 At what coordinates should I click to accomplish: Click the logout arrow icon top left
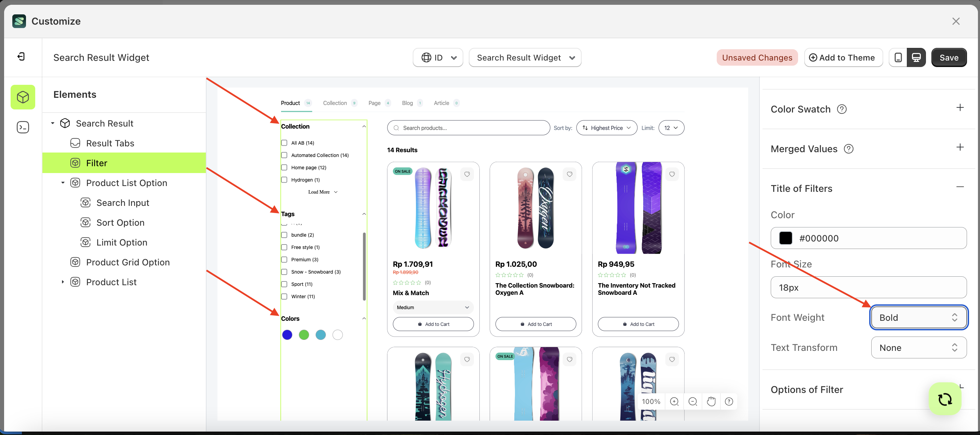22,56
